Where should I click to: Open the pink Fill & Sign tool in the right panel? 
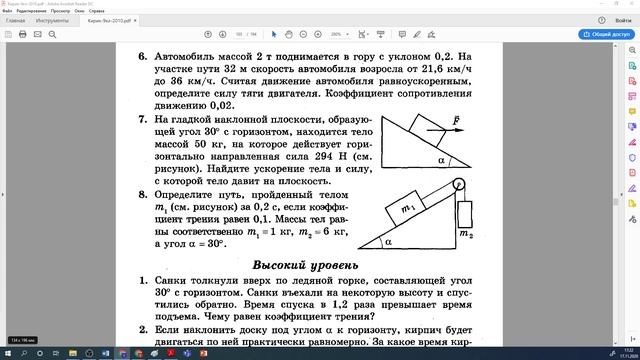632,142
